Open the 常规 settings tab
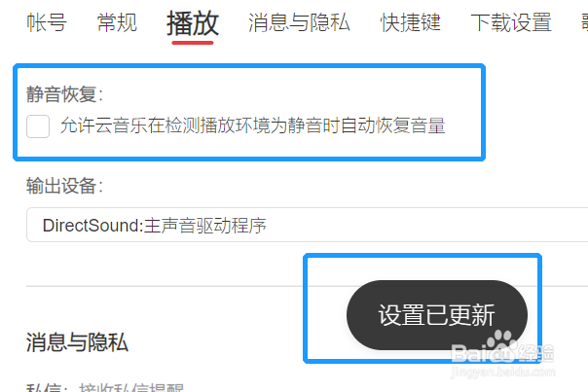588x392 pixels. click(x=117, y=22)
